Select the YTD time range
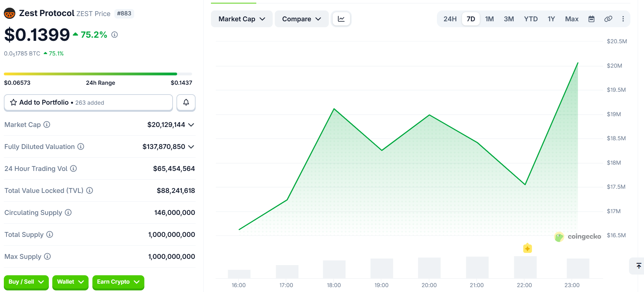This screenshot has height=292, width=644. pyautogui.click(x=531, y=19)
